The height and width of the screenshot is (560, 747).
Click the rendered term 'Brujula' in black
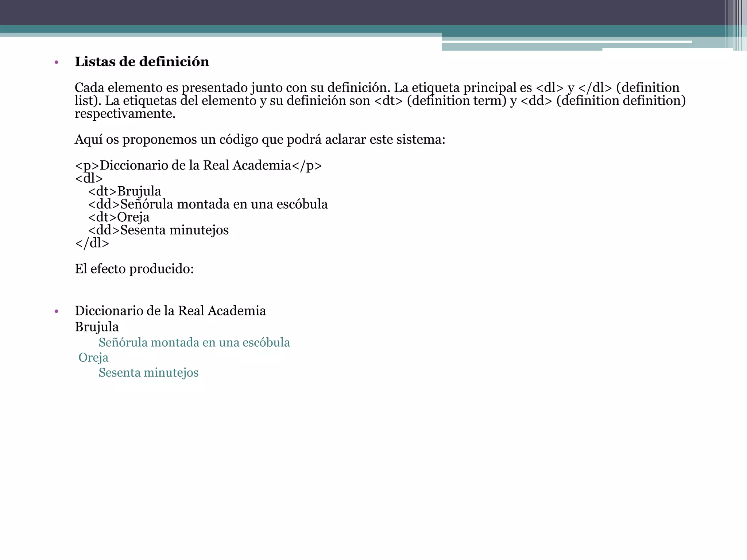(97, 327)
